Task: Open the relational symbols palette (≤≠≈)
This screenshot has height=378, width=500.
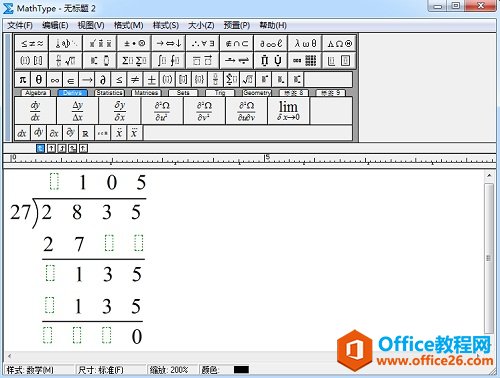Action: click(x=32, y=43)
